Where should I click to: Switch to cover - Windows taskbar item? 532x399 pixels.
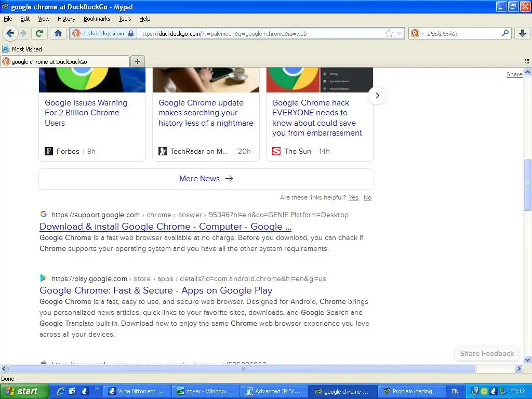tap(205, 391)
